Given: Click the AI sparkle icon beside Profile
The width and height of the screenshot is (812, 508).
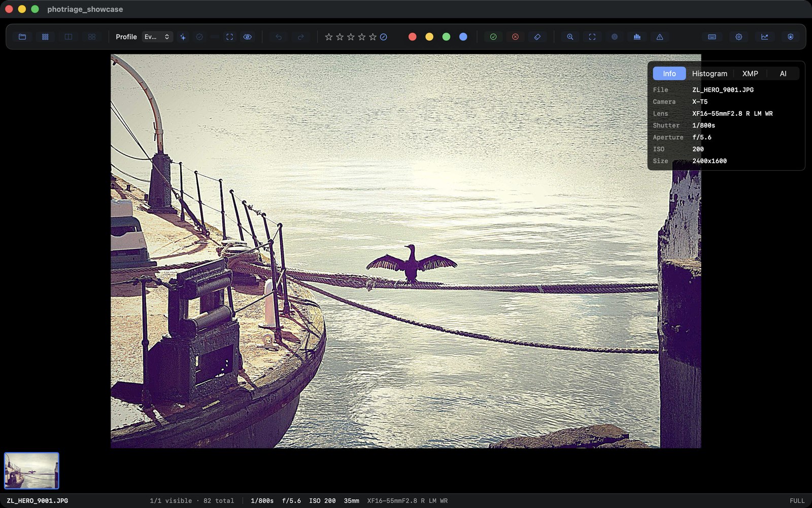Looking at the screenshot, I should pyautogui.click(x=183, y=37).
